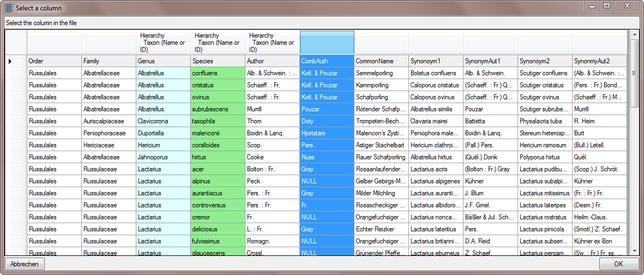This screenshot has width=644, height=275.
Task: Click the current row arrow indicator
Action: 10,61
